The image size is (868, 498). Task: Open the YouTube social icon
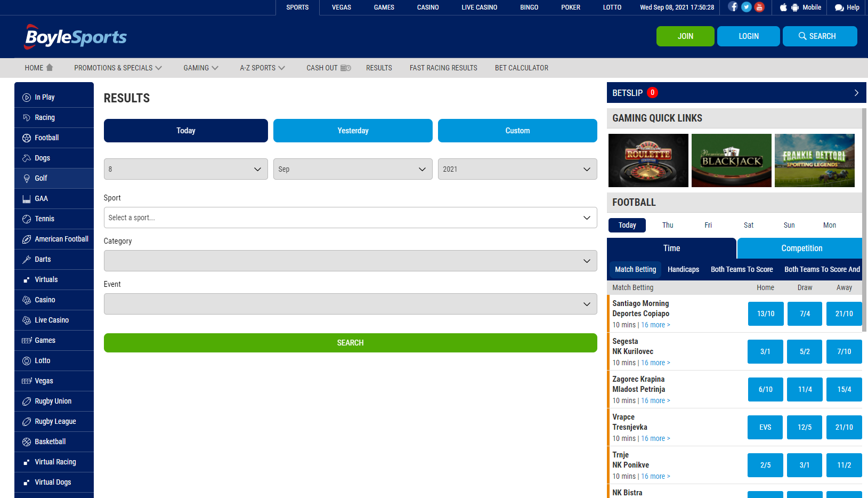760,7
